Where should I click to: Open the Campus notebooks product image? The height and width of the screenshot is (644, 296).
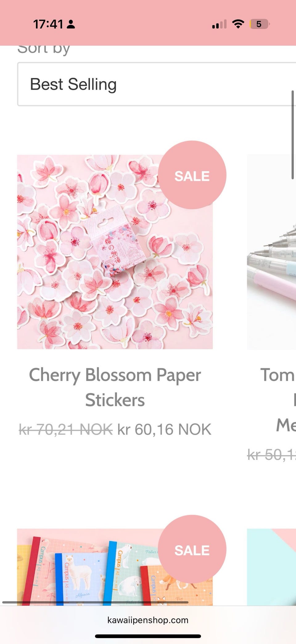tap(115, 567)
